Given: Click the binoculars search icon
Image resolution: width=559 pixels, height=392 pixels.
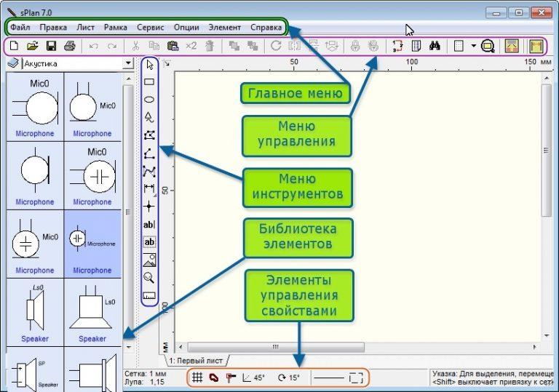Looking at the screenshot, I should (435, 46).
